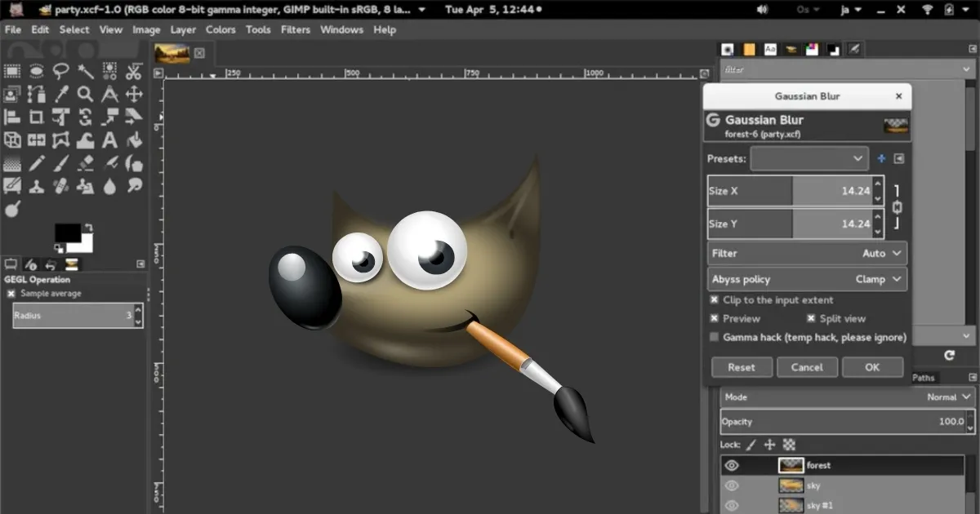
Task: Hide the forest layer
Action: [732, 466]
